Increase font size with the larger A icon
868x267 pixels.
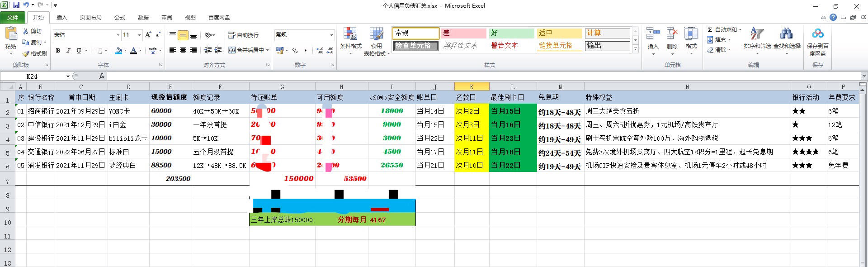pyautogui.click(x=148, y=35)
